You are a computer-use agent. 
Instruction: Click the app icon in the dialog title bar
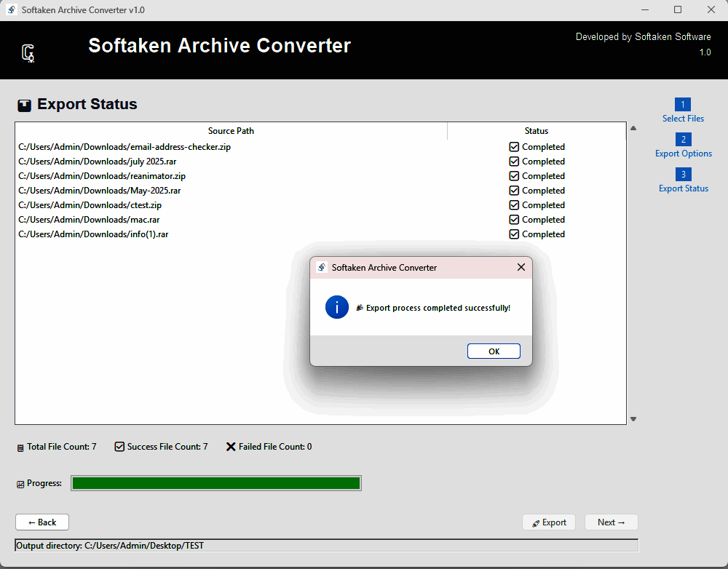321,267
